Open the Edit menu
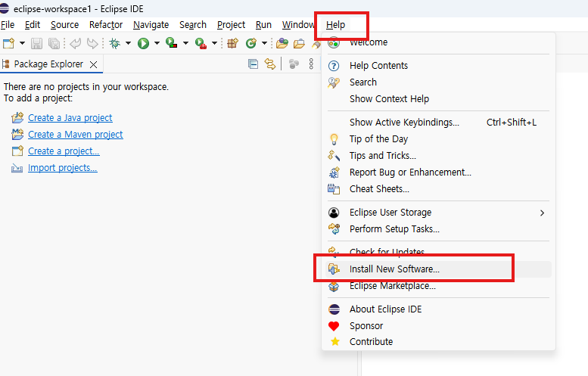The width and height of the screenshot is (588, 376). [x=33, y=25]
